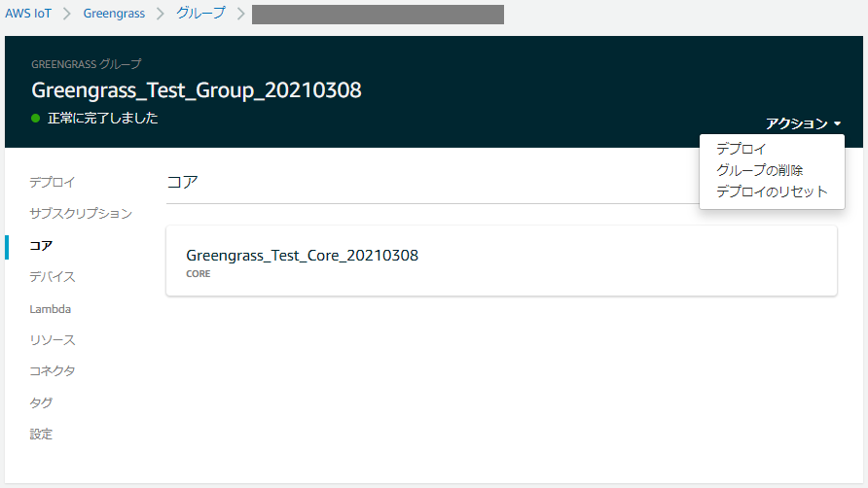Open the リソース sidebar tab

click(x=53, y=339)
